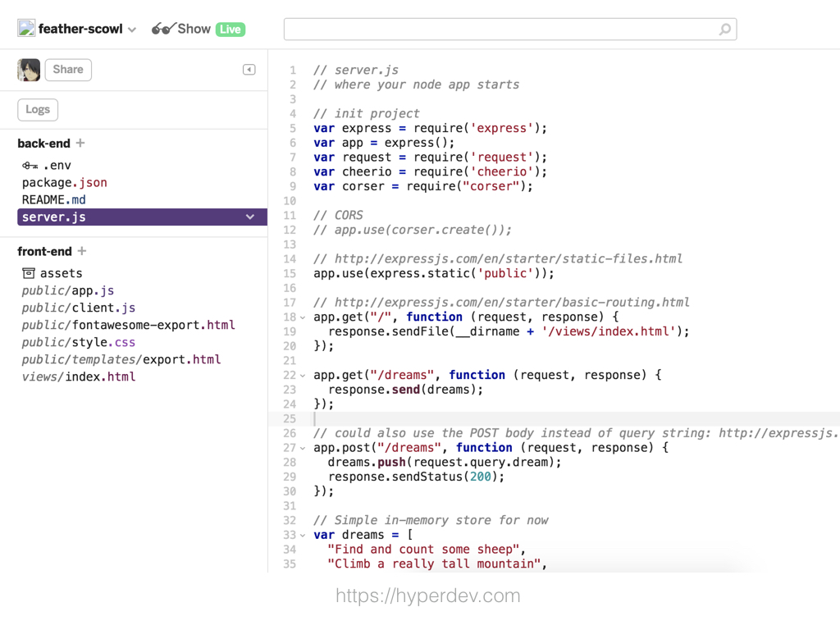840x630 pixels.
Task: Open the assets folder
Action: coord(61,273)
